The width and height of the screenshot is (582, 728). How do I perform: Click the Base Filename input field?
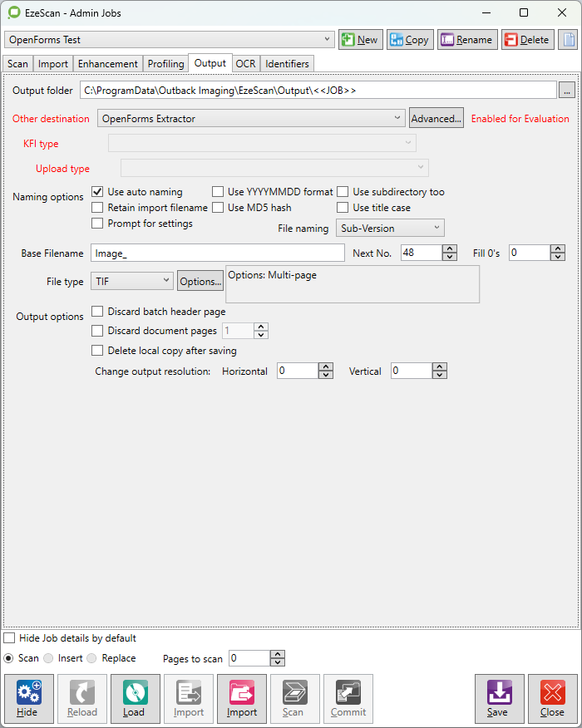(x=218, y=253)
